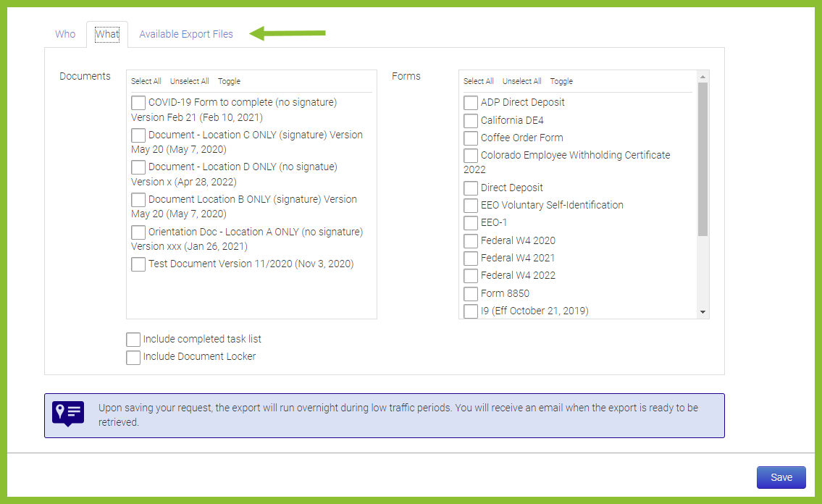Open the Available Export Files tab
The image size is (822, 504).
click(186, 34)
